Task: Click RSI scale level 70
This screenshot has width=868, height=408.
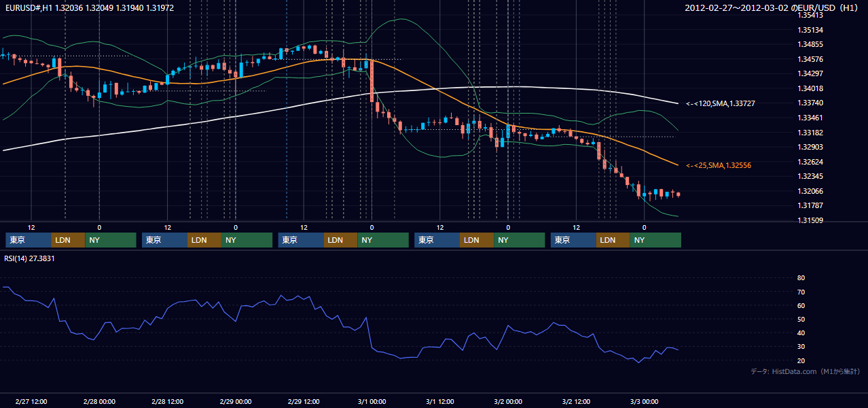Action: [801, 292]
